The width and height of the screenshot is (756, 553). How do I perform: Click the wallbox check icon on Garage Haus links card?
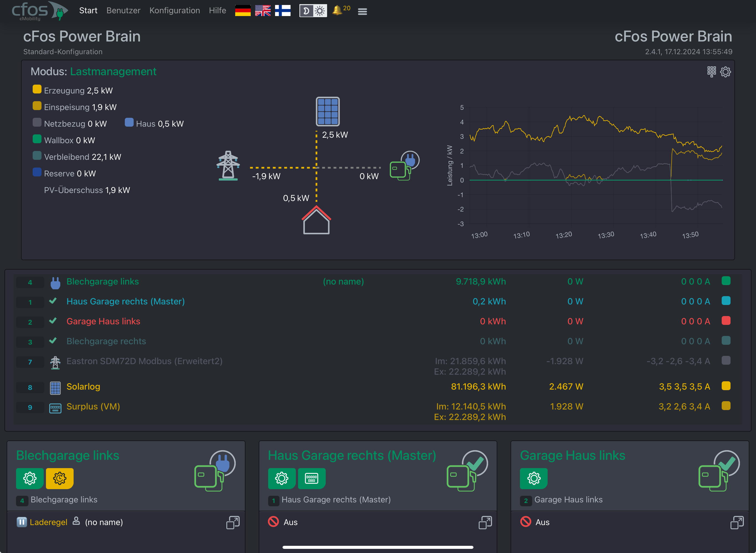[x=719, y=471]
